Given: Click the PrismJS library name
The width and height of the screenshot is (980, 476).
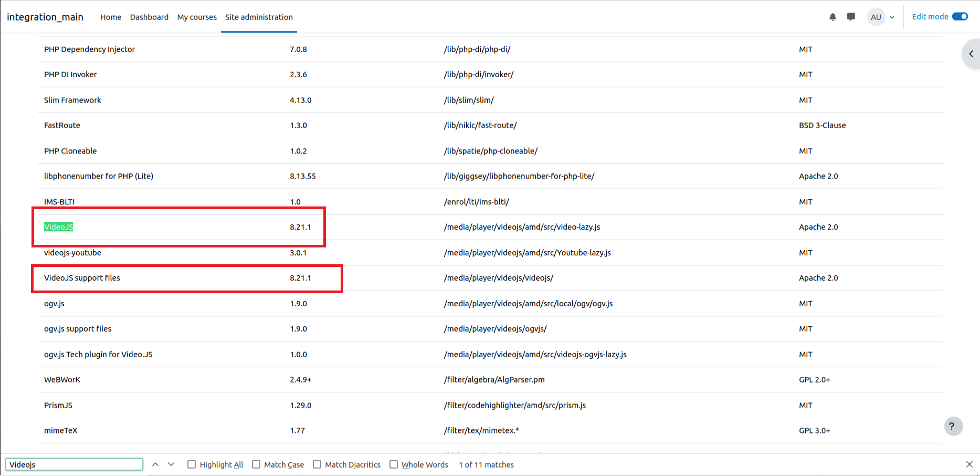Looking at the screenshot, I should pos(58,406).
